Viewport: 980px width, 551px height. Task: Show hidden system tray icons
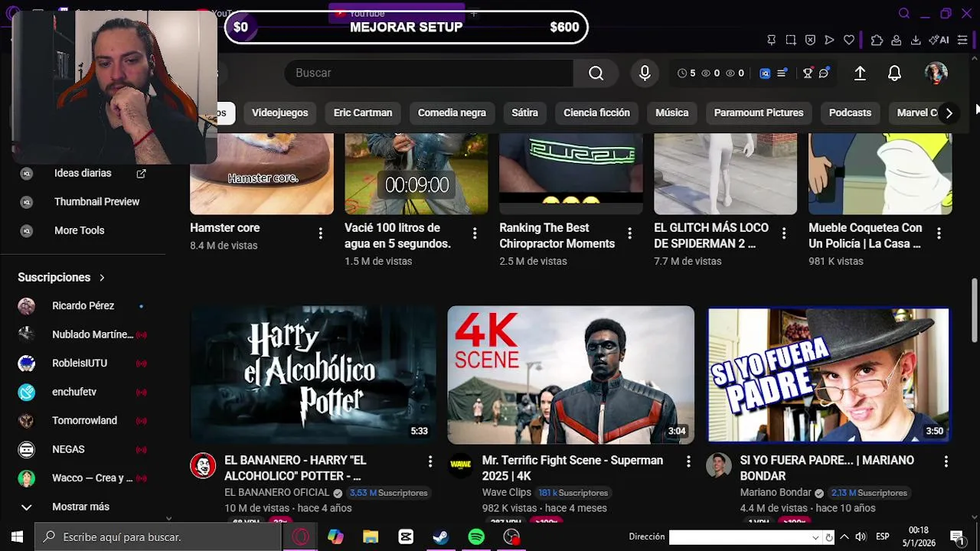click(844, 537)
